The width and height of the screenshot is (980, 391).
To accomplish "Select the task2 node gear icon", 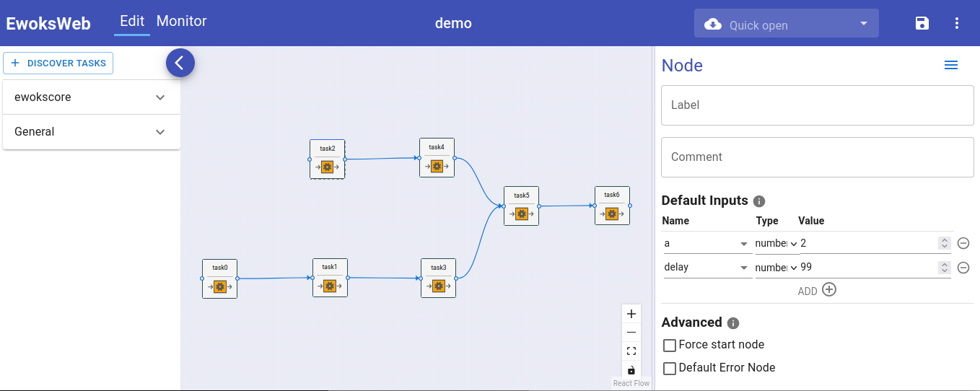I will click(328, 167).
